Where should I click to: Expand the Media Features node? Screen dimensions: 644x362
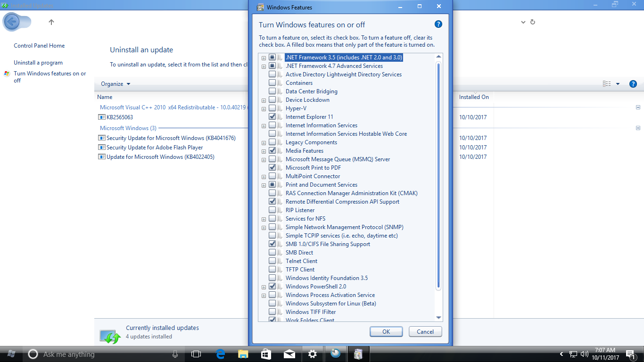point(264,151)
